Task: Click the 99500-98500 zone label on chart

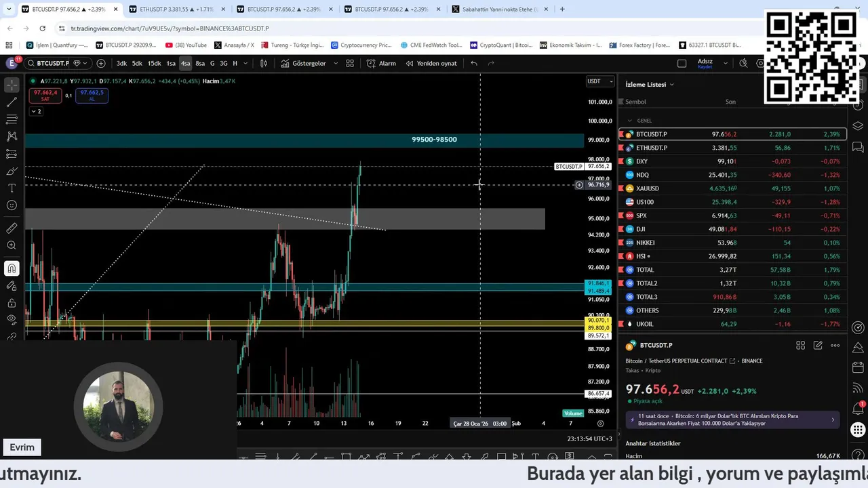Action: tap(434, 140)
